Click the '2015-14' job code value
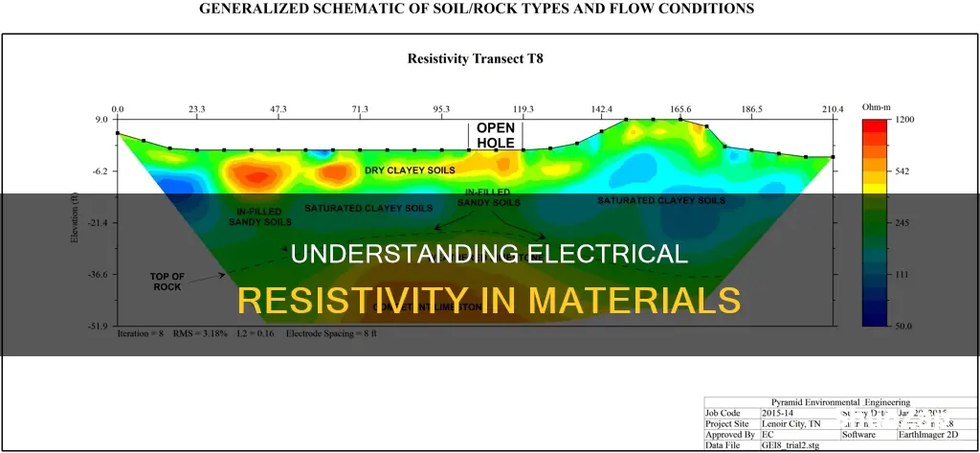 click(778, 413)
